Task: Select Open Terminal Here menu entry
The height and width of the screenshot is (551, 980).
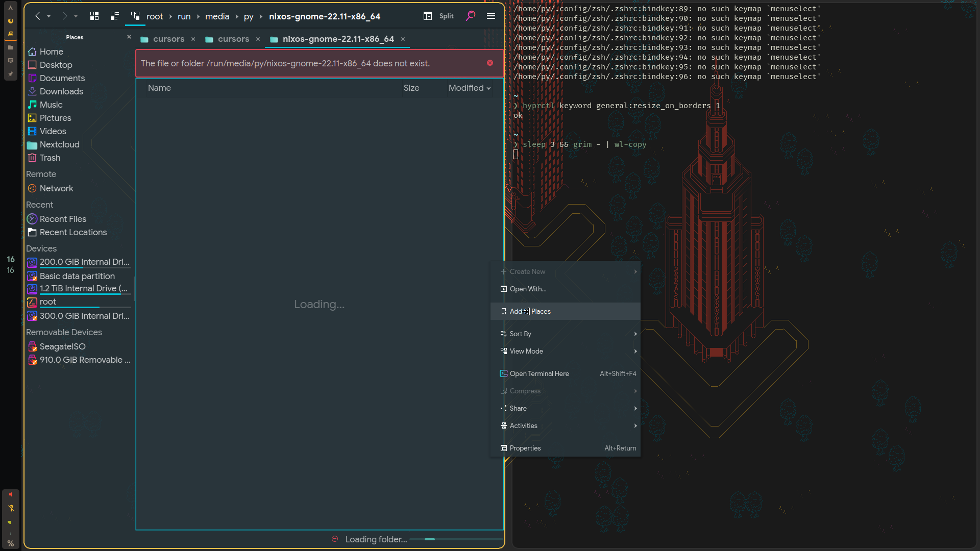Action: tap(539, 373)
